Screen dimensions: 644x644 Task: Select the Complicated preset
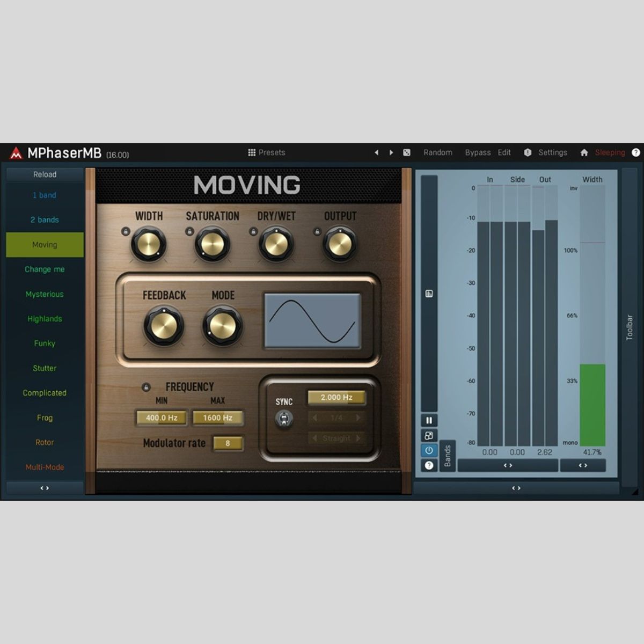click(45, 393)
